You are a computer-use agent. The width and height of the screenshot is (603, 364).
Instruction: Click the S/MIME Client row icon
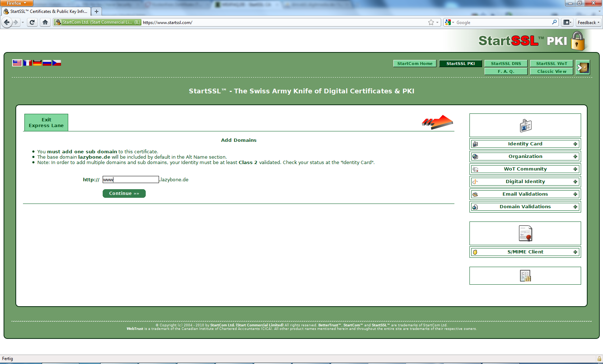(x=475, y=252)
